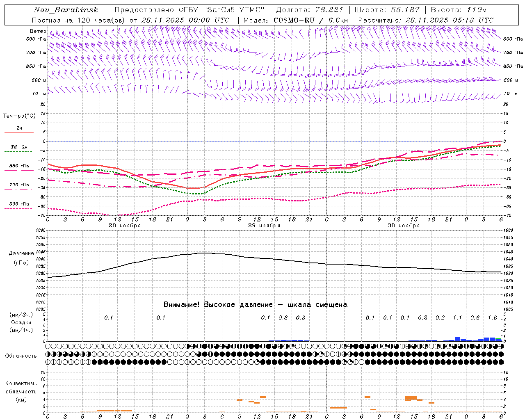
Task: Click the elevation label Высота: 119м
Action: tap(459, 10)
